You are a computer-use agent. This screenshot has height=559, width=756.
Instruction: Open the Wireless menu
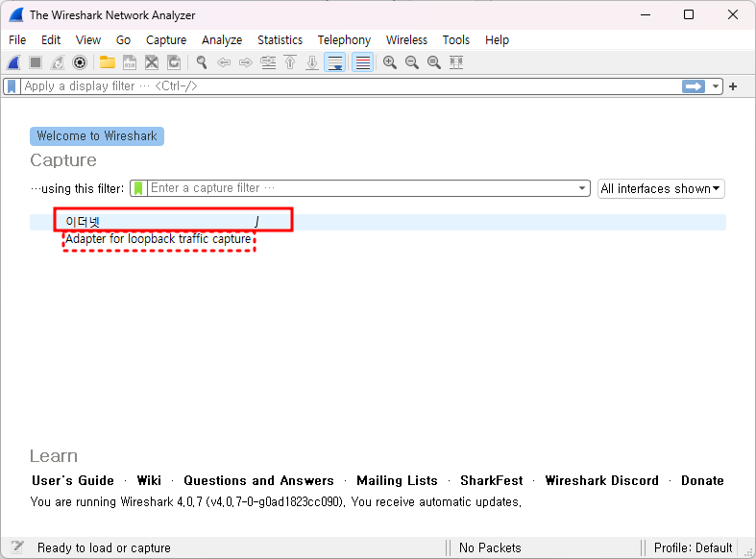[x=406, y=40]
